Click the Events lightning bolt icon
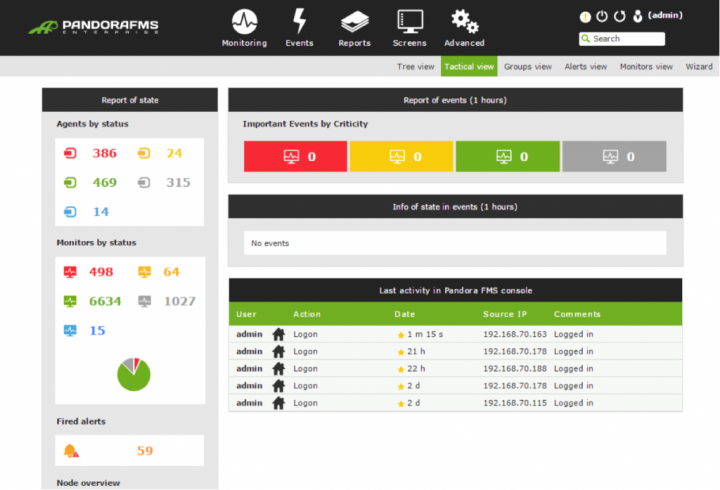Viewport: 720px width, 490px height. pyautogui.click(x=299, y=22)
